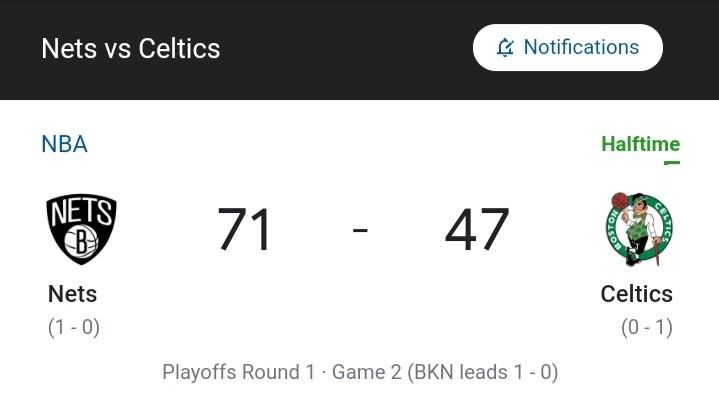719x404 pixels.
Task: Click the BKN leads 1 - 0 text
Action: point(483,372)
